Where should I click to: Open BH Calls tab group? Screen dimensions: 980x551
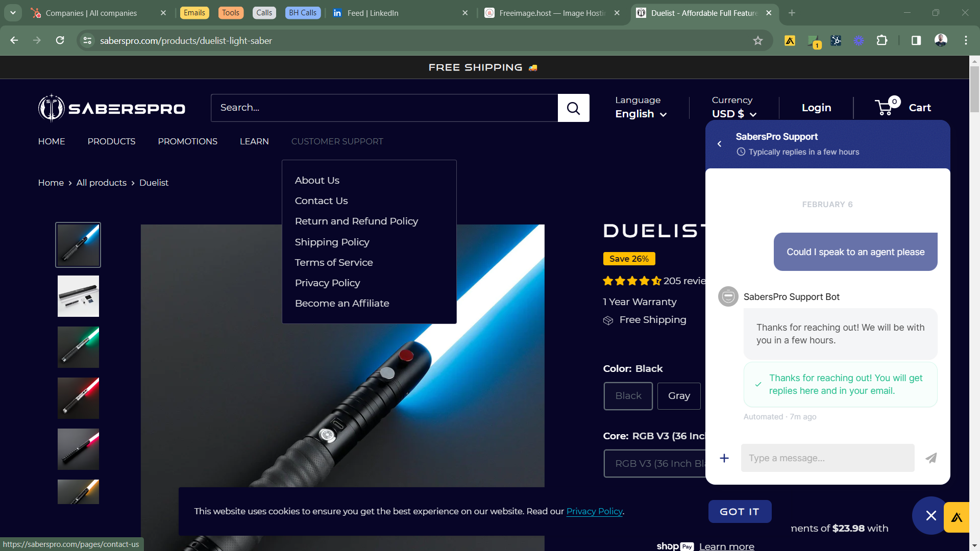coord(303,13)
